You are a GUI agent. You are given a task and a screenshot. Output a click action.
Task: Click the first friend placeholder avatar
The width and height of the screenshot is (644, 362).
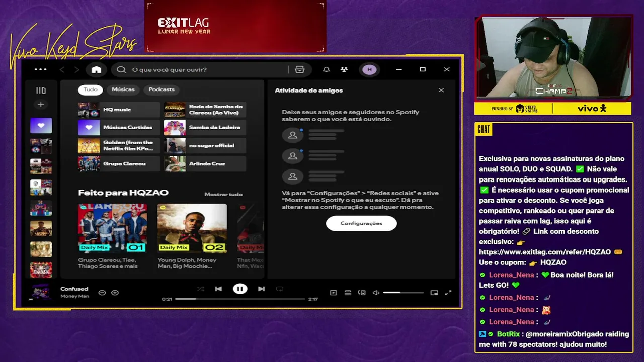[x=293, y=135]
